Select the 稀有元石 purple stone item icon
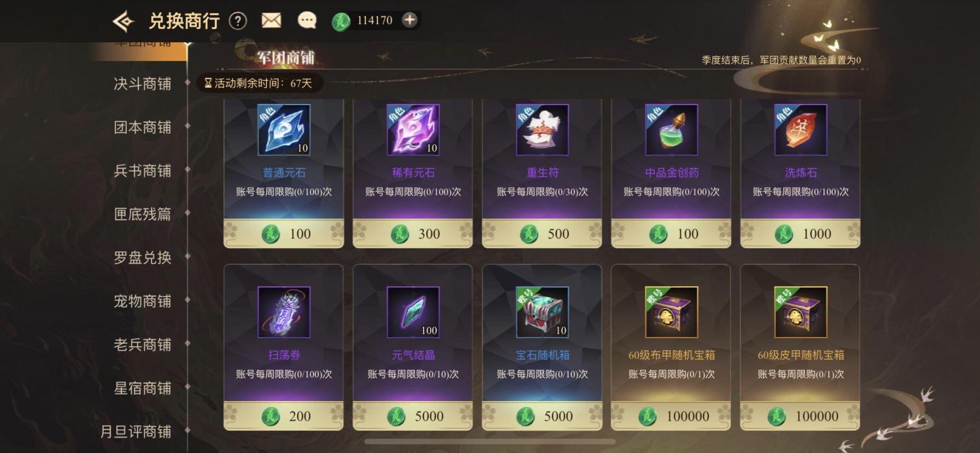This screenshot has width=980, height=453. click(x=413, y=130)
